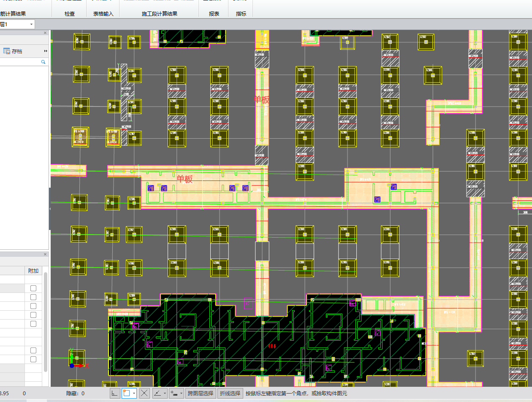Click the 报表 ribbon group
The image size is (532, 402).
click(214, 14)
